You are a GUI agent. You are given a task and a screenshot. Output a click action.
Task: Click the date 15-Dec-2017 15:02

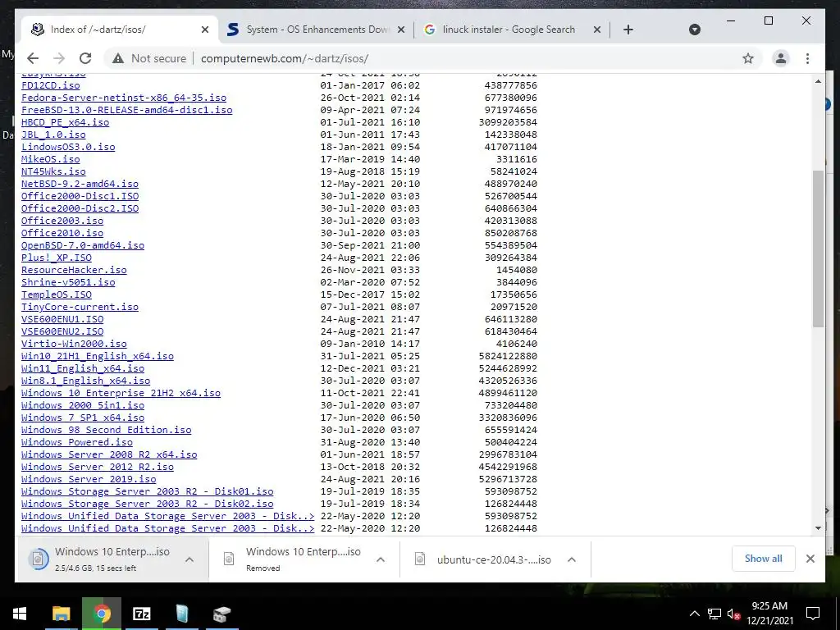370,294
